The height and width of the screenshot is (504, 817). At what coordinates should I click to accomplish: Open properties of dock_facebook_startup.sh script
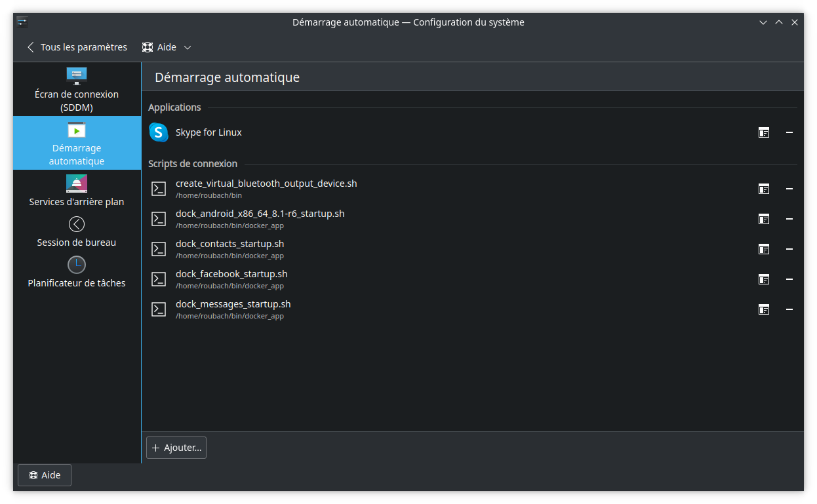764,279
